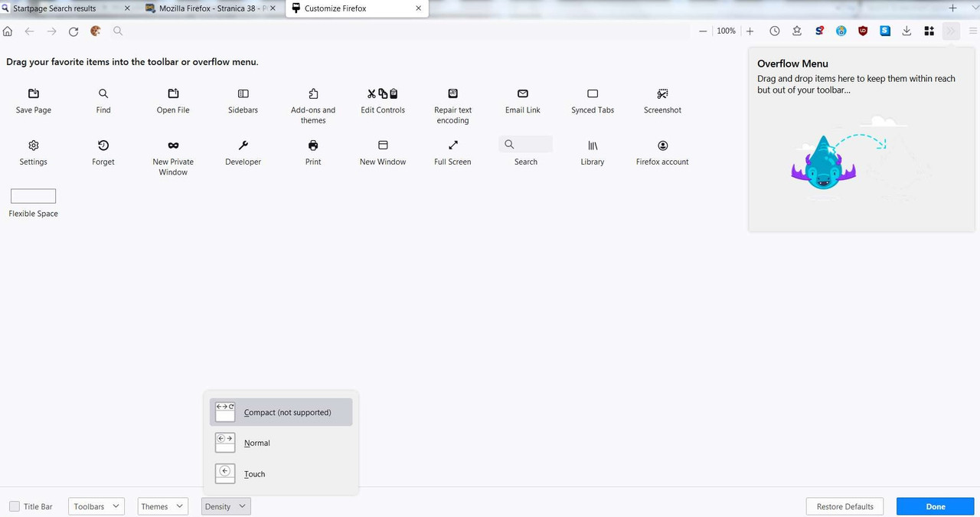Select the Sidebars icon

(243, 93)
